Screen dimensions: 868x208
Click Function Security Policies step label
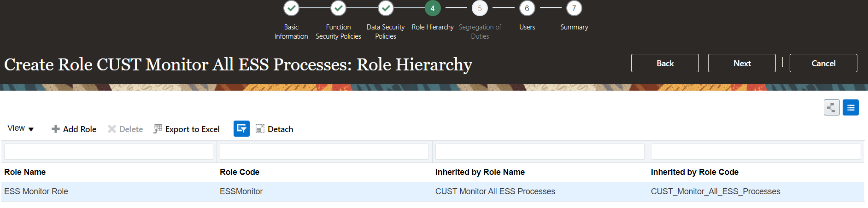click(x=338, y=32)
